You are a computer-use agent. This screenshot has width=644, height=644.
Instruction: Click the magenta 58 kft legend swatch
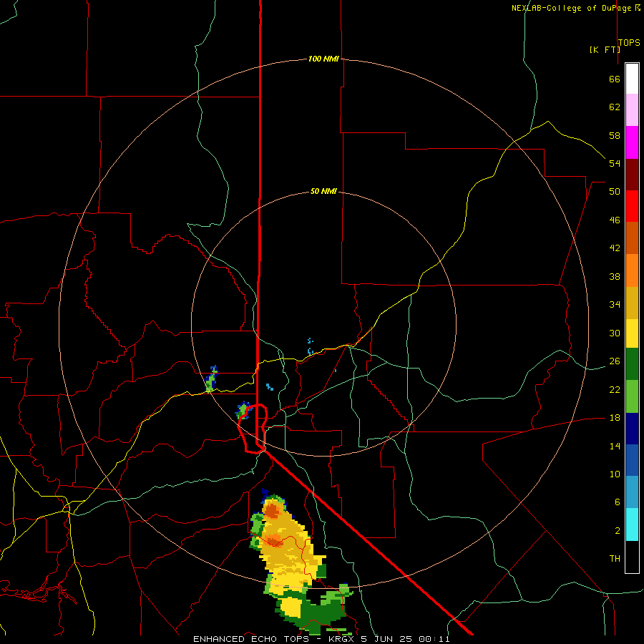632,142
